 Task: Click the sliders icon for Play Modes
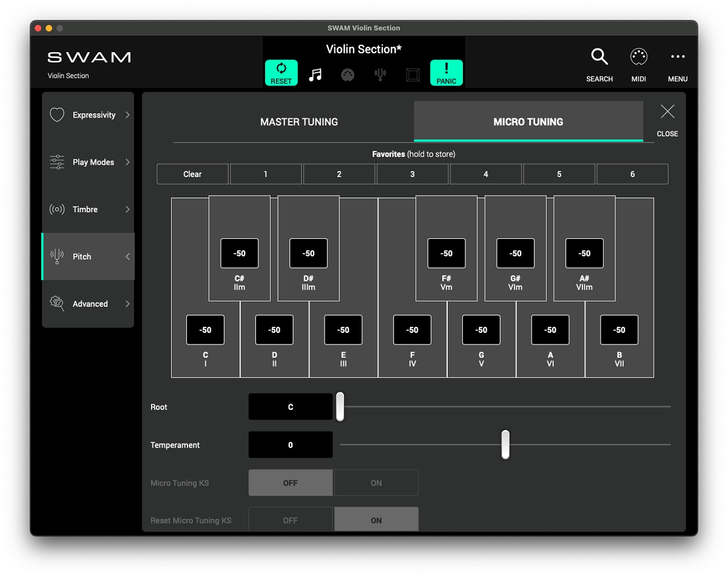pos(57,162)
